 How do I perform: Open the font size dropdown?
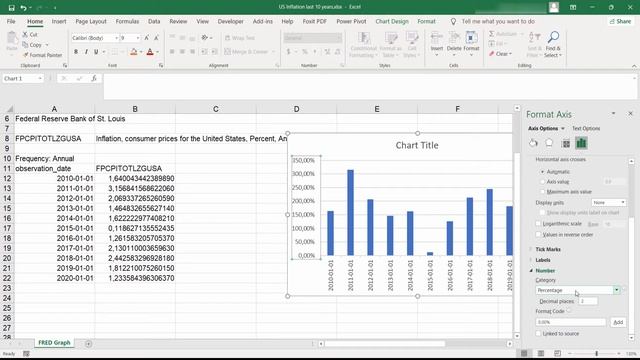[138, 38]
